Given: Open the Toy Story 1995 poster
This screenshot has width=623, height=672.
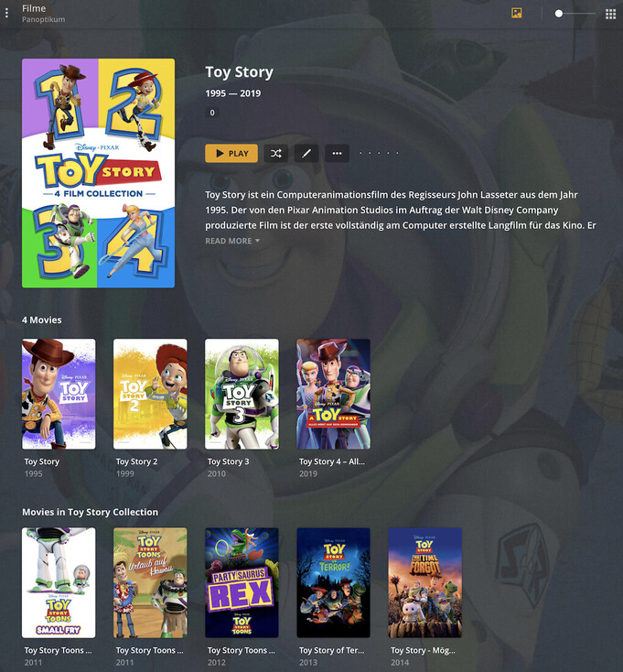Looking at the screenshot, I should tap(59, 394).
